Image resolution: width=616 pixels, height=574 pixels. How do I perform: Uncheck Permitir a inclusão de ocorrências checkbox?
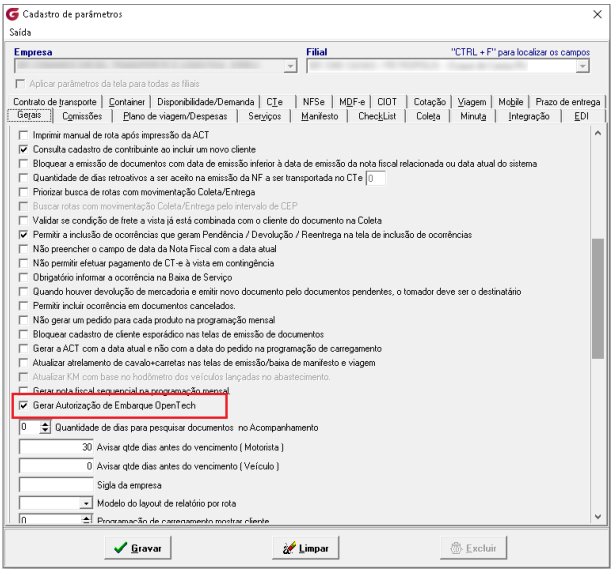click(24, 235)
